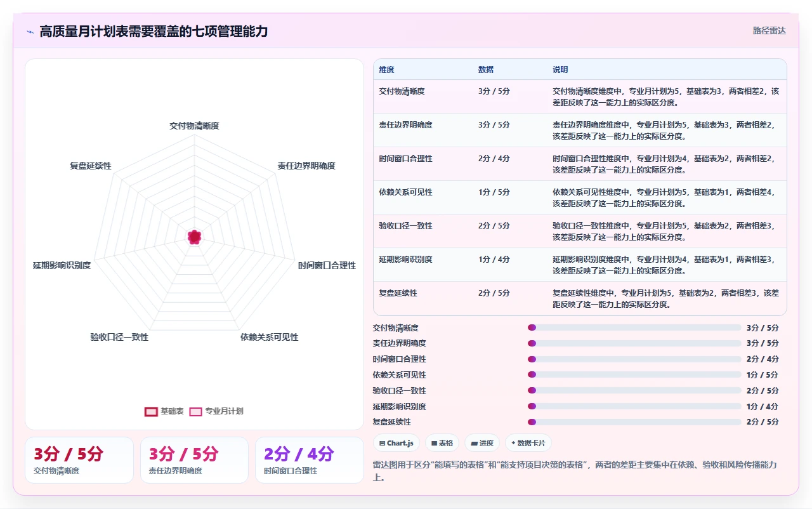Open the 交付物清晰度 score card
The width and height of the screenshot is (812, 509).
pyautogui.click(x=79, y=460)
